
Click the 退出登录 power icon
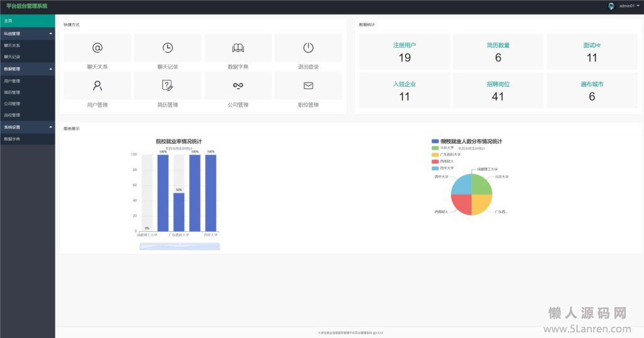(x=308, y=48)
